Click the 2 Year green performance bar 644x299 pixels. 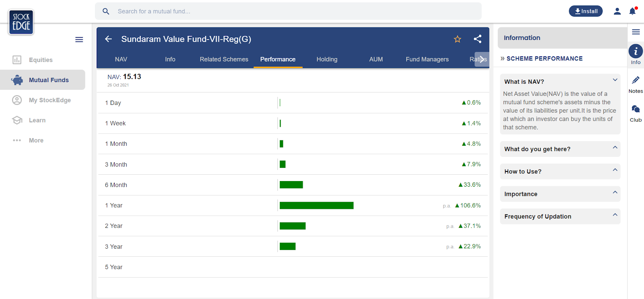(293, 226)
